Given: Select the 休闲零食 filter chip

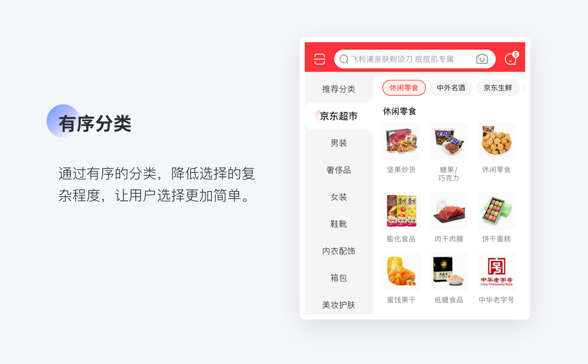Looking at the screenshot, I should [x=404, y=88].
